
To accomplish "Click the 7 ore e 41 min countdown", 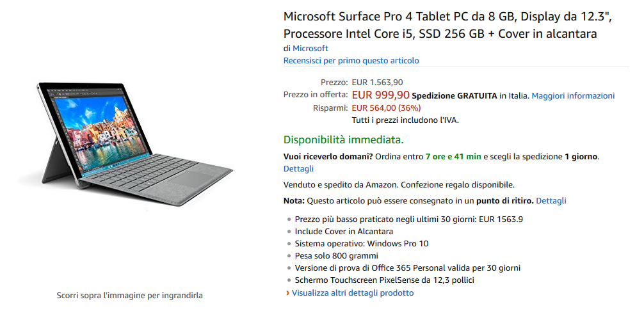I will pos(453,156).
